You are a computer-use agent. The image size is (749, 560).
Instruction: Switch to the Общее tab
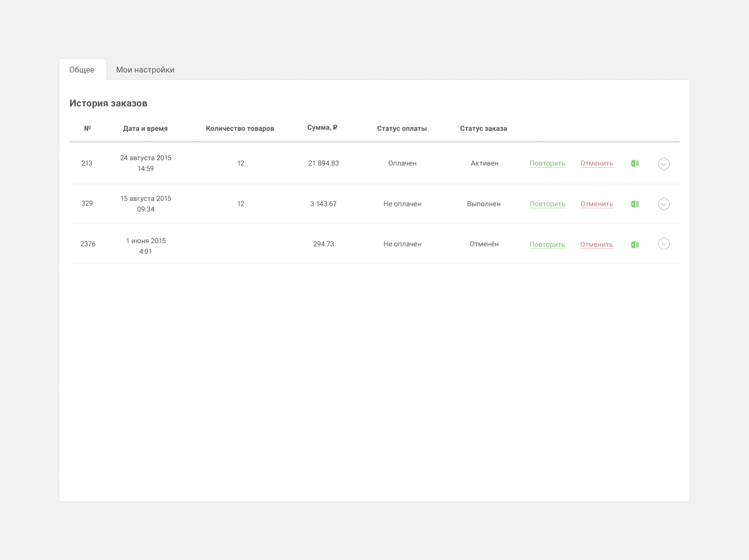[x=82, y=70]
